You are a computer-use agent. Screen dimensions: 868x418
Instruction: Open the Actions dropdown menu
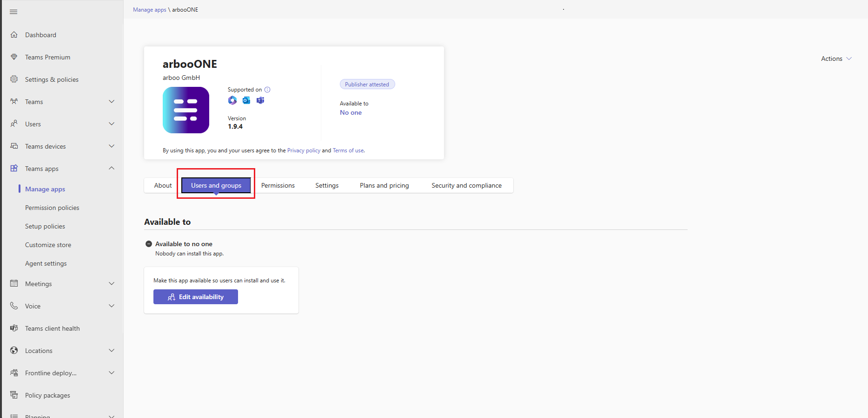(836, 59)
